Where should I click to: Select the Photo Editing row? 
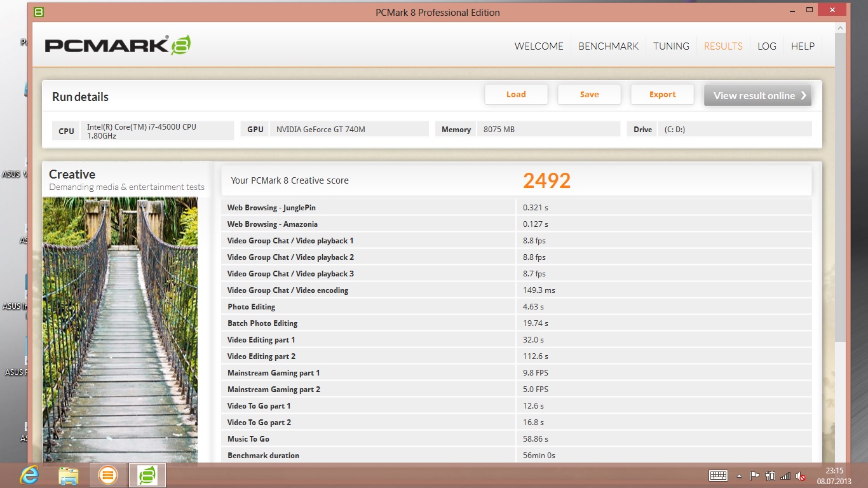click(516, 307)
